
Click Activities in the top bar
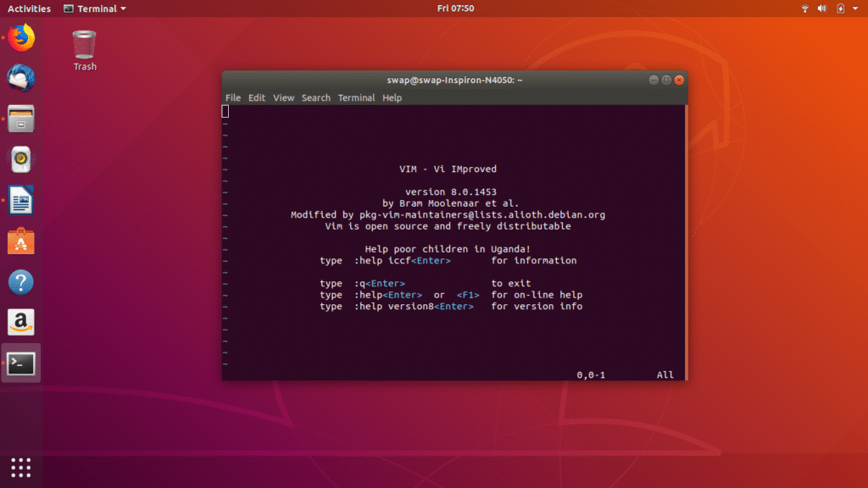[x=28, y=8]
